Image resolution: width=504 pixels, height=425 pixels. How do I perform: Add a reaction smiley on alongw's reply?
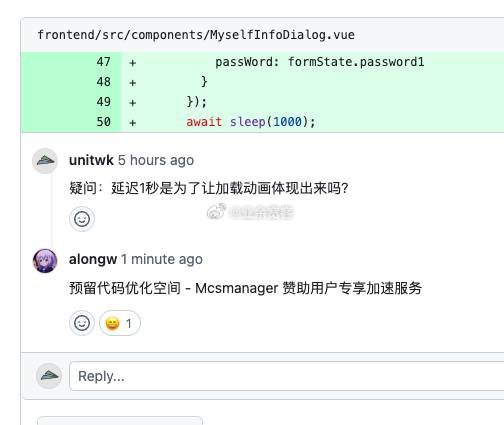pyautogui.click(x=82, y=323)
